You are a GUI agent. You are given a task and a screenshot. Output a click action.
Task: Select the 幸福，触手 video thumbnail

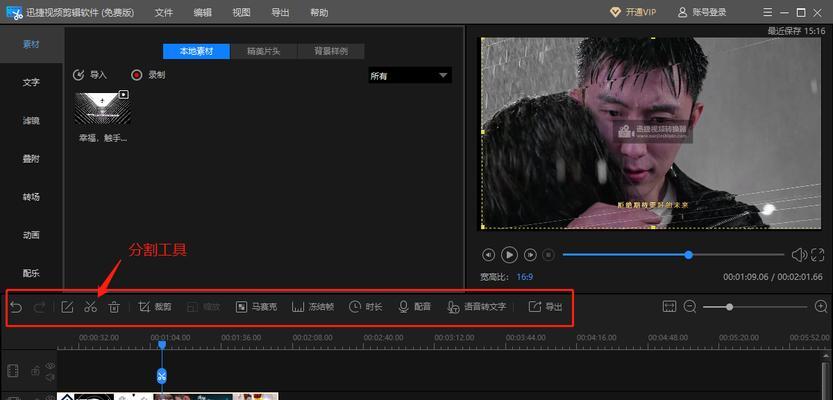(x=103, y=108)
